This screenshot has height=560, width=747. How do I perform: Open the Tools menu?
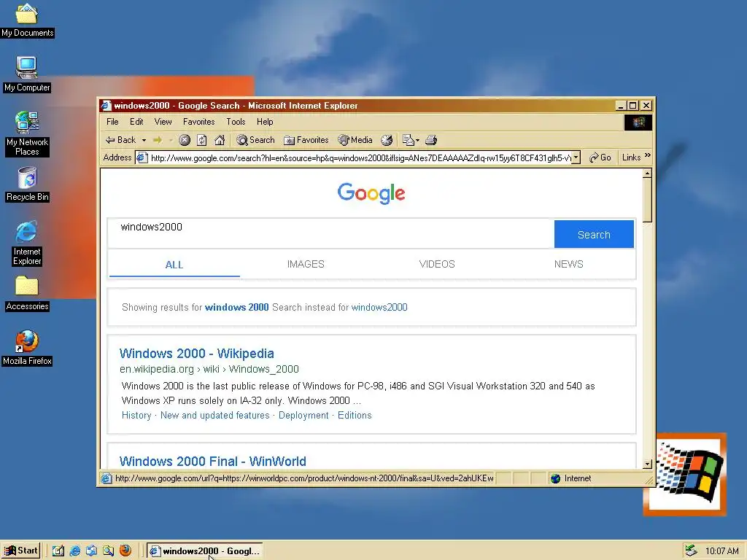(236, 122)
